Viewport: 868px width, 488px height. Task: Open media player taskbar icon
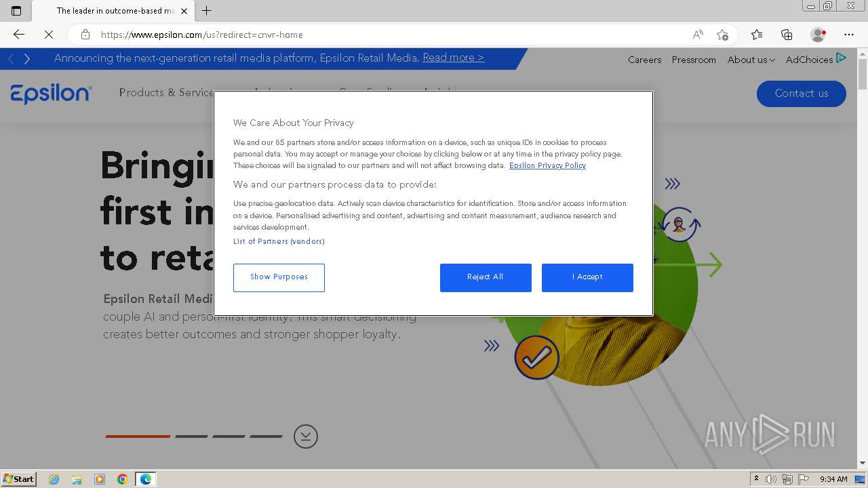pyautogui.click(x=100, y=479)
